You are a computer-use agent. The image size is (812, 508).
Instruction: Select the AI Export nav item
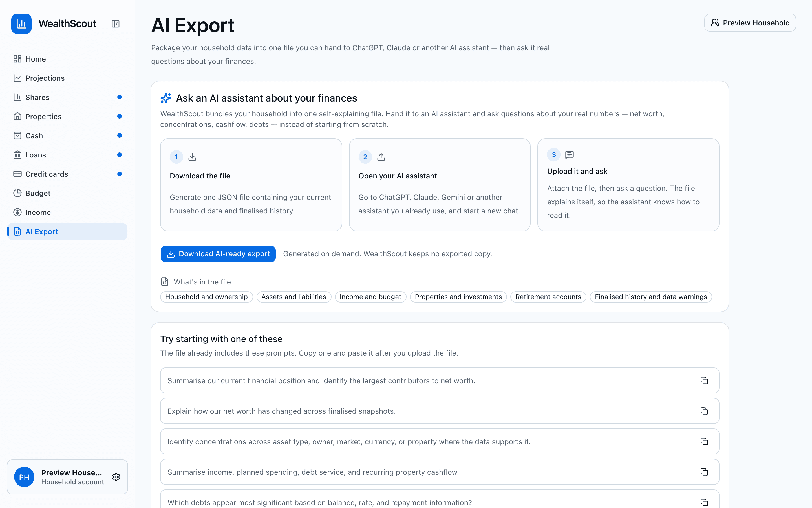[x=67, y=231]
